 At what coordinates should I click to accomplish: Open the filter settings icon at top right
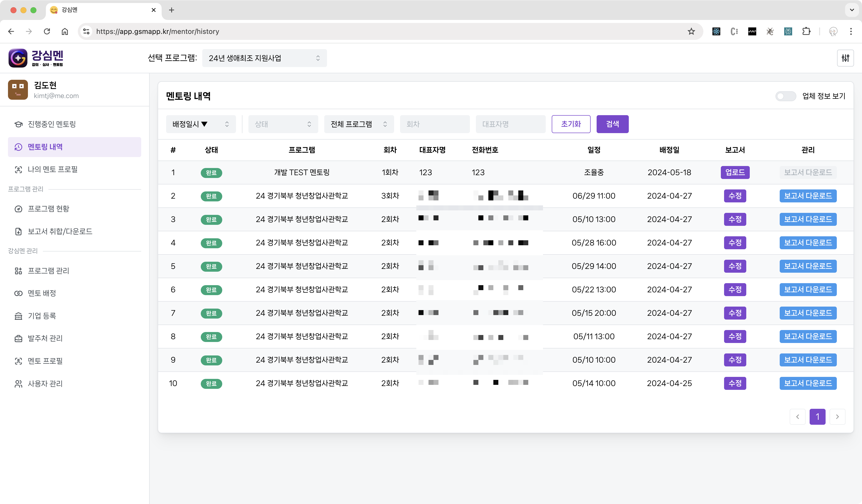tap(845, 58)
